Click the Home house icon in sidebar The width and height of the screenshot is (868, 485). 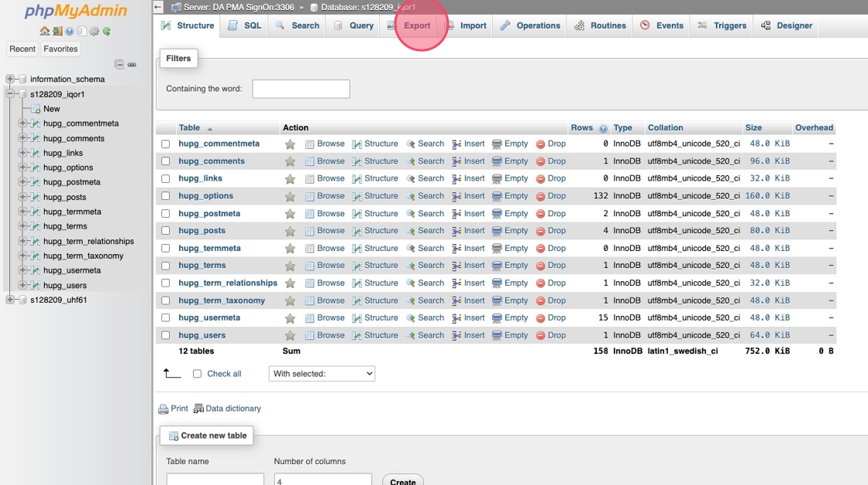pos(44,32)
